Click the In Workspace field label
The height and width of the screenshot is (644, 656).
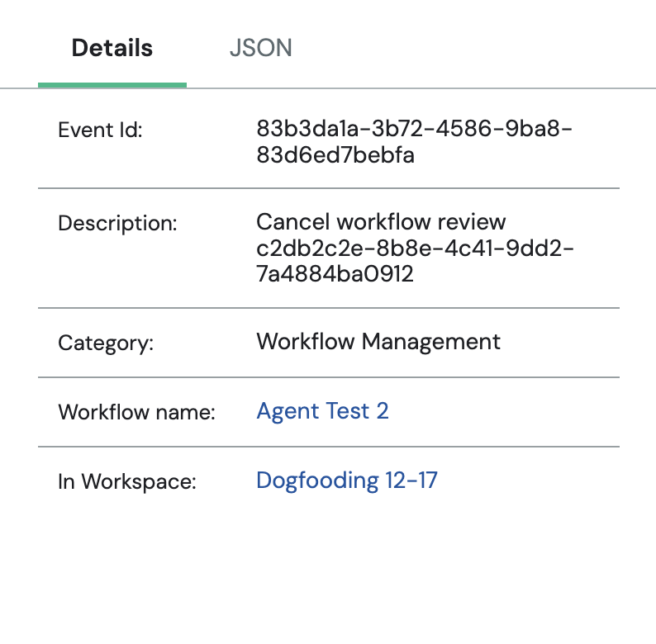point(127,481)
